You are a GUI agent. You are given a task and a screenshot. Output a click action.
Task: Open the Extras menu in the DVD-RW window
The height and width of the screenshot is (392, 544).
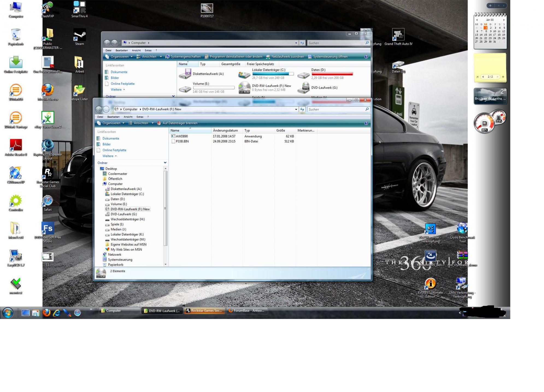tap(140, 117)
